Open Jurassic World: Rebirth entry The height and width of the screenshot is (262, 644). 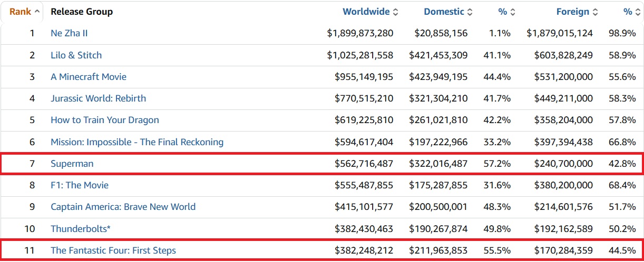coord(98,98)
